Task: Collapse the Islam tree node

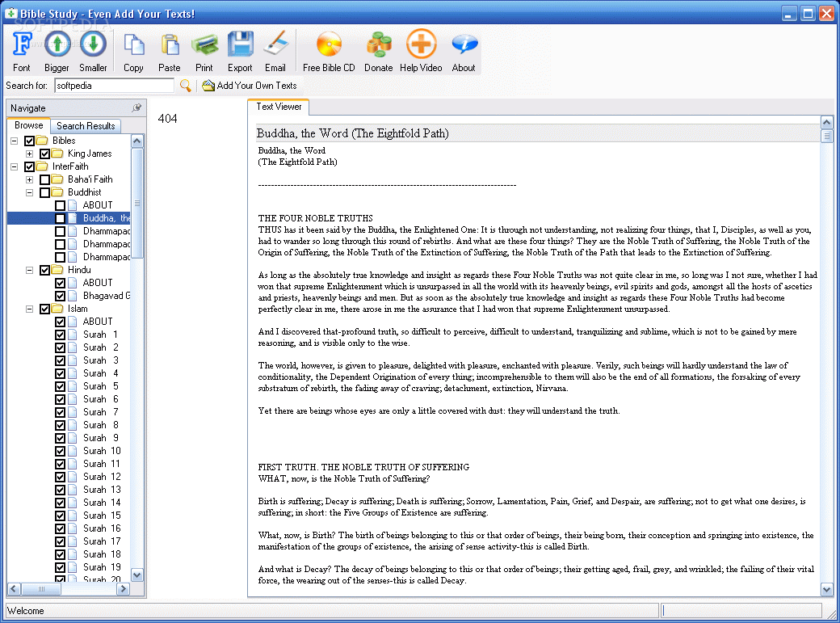Action: point(29,309)
